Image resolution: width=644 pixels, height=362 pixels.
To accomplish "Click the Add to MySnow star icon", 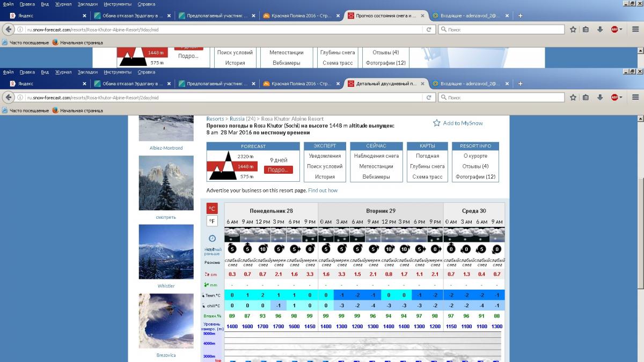I will (x=437, y=123).
